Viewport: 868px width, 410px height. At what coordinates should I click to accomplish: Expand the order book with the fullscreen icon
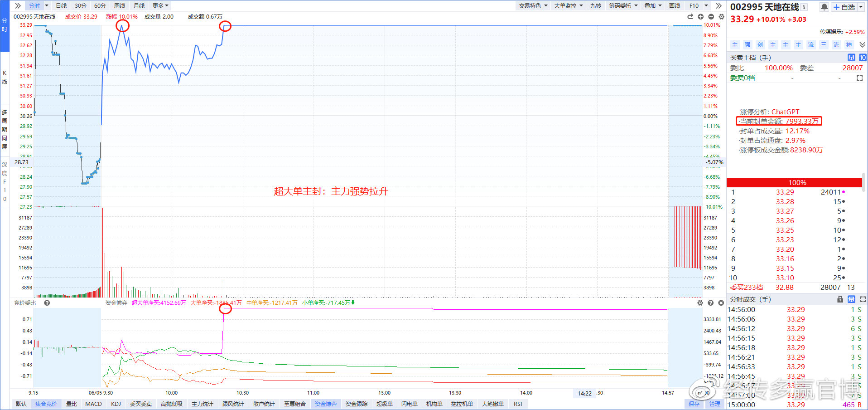coord(859,78)
